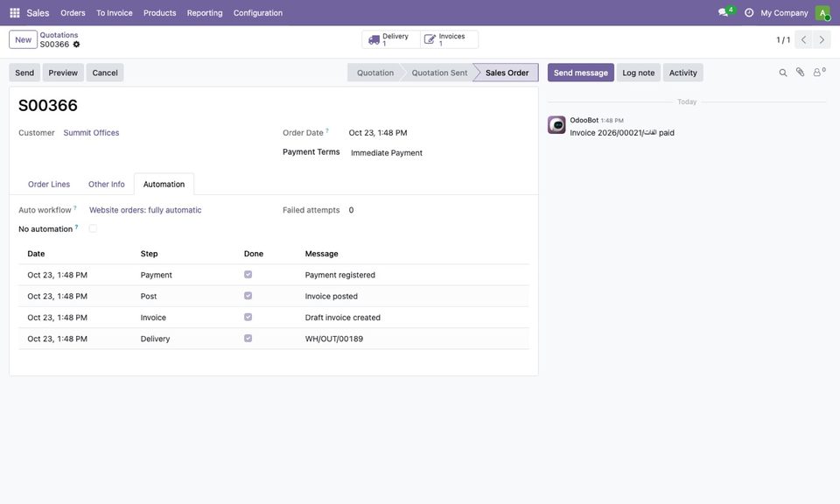
Task: Open the Reporting menu
Action: coord(205,13)
